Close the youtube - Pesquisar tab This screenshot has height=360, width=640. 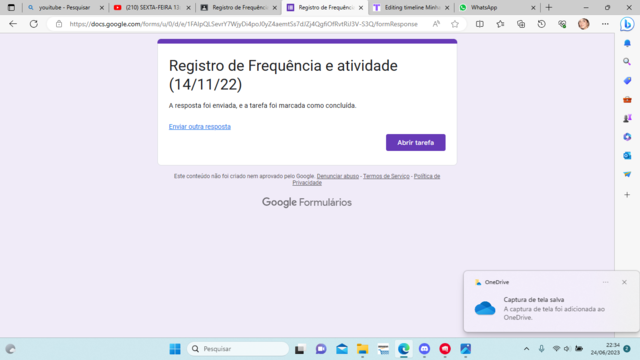pyautogui.click(x=102, y=7)
